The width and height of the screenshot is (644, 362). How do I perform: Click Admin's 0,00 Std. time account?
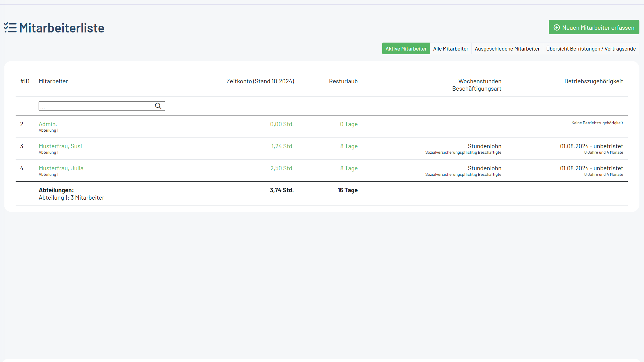tap(282, 124)
